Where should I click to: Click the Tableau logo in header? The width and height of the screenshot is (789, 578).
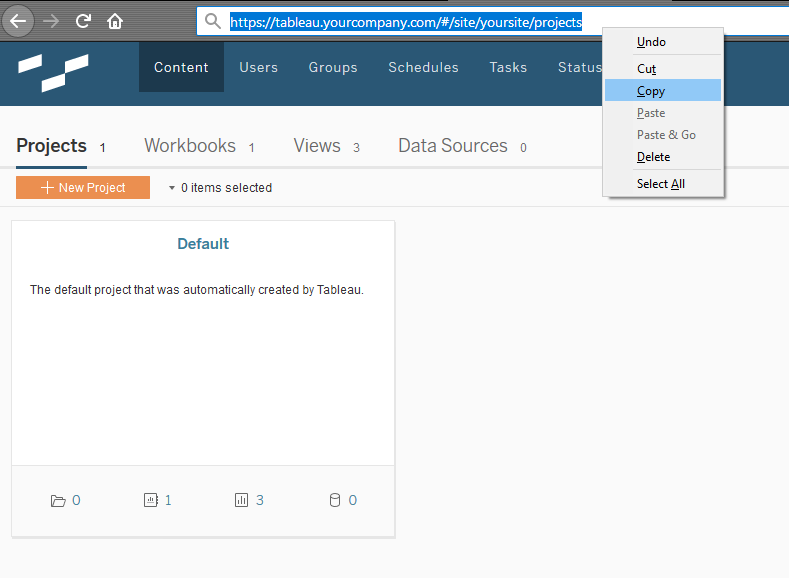(53, 73)
